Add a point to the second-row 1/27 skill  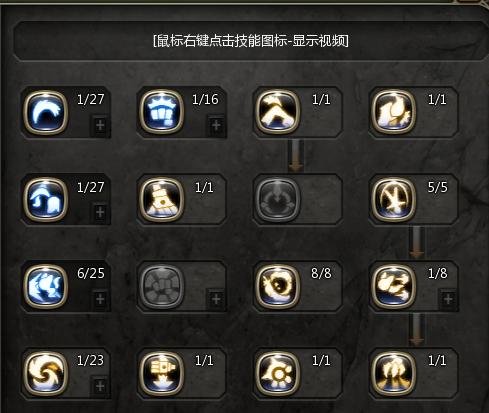coord(100,212)
